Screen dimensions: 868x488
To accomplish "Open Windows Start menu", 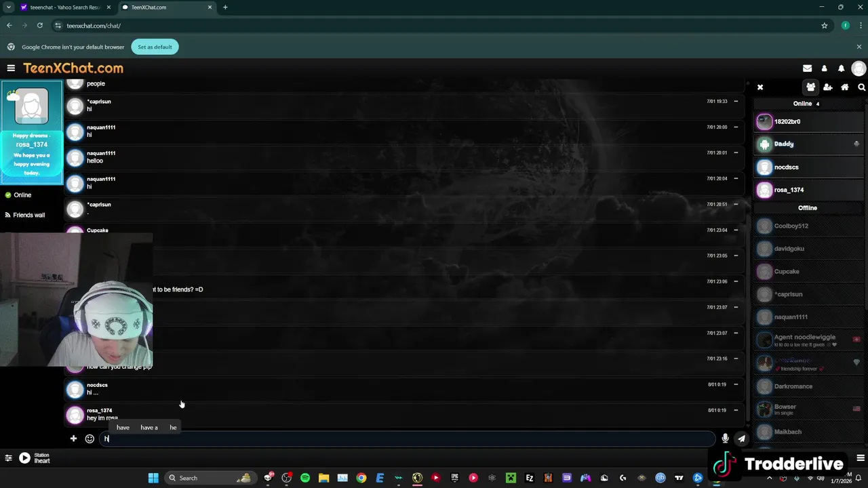I will click(x=153, y=478).
